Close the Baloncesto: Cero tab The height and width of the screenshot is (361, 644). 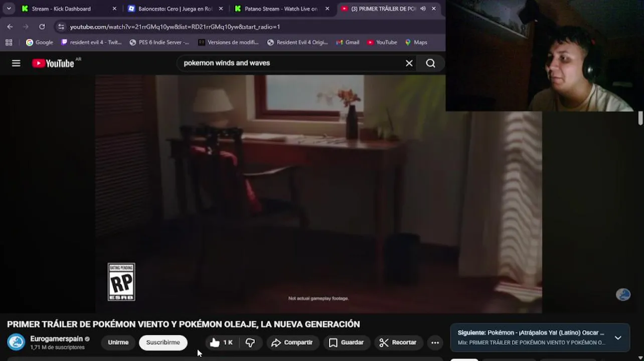(x=221, y=9)
